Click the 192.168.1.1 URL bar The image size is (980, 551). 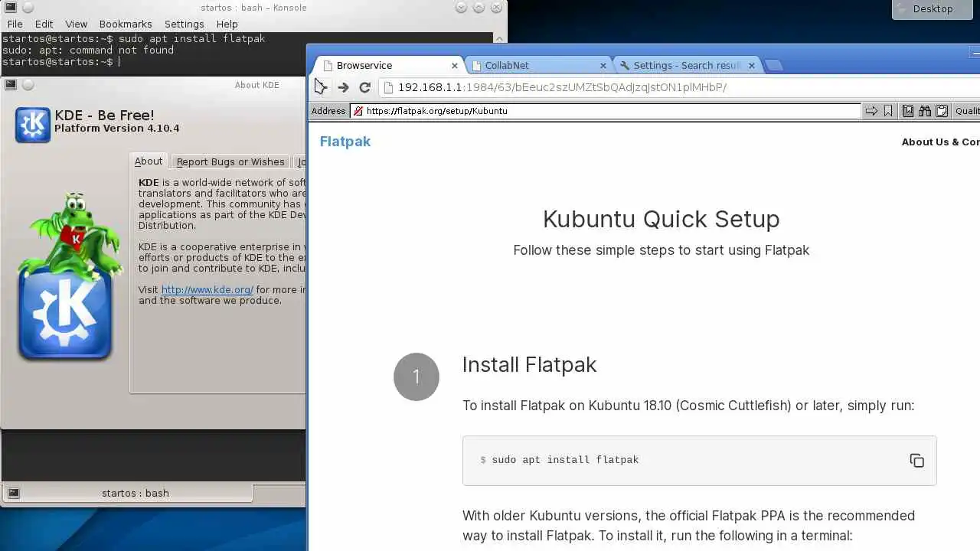(680, 87)
